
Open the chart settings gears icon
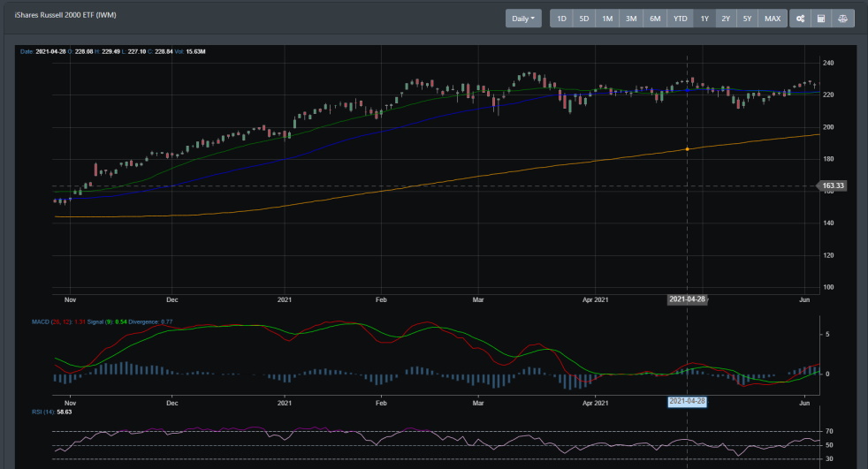pos(800,19)
